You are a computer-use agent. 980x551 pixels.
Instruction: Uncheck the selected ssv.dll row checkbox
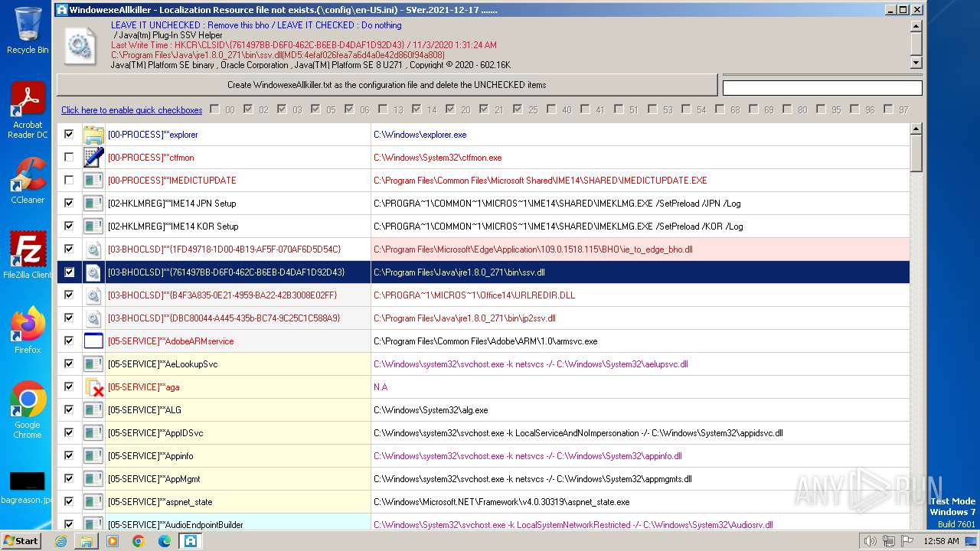coord(69,272)
